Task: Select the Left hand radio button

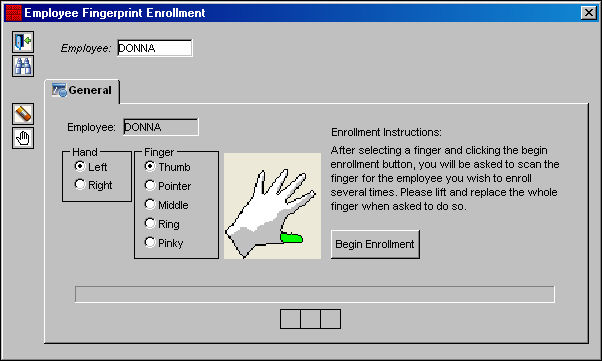Action: pos(80,166)
